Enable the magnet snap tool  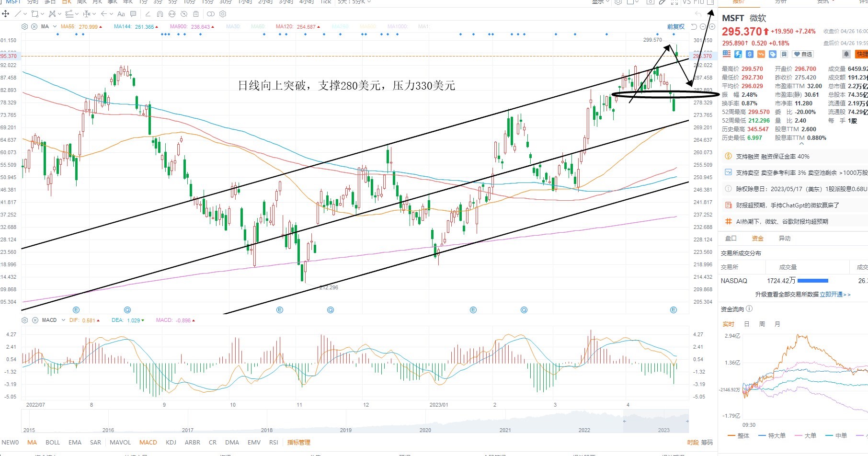(160, 14)
